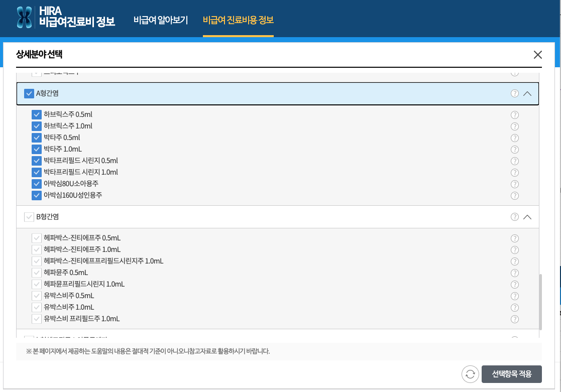561x392 pixels.
Task: Click the help icon beside 하브릭스주 0.5ml
Action: click(514, 114)
